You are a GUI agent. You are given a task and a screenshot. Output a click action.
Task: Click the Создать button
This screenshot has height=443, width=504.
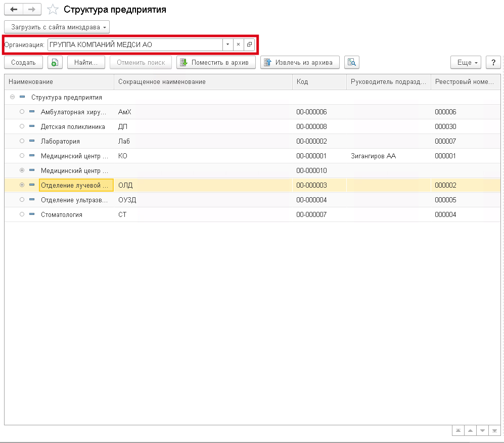(23, 62)
